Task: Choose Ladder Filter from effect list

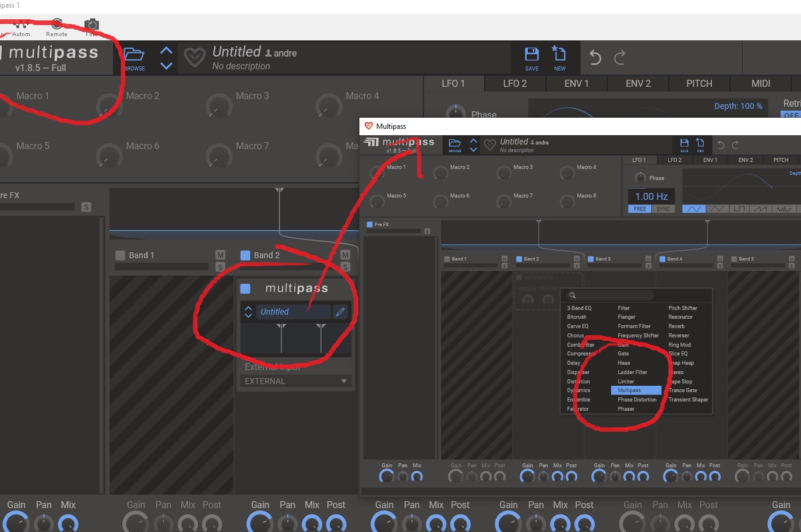Action: click(632, 372)
